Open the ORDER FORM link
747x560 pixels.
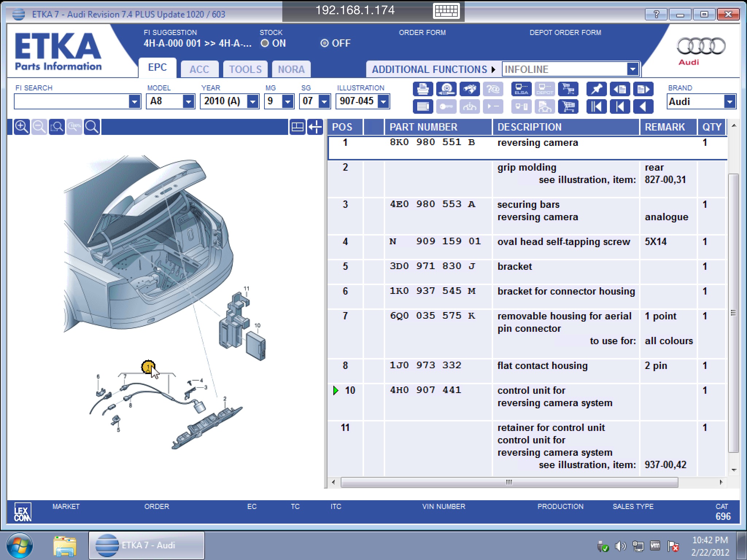click(x=422, y=32)
